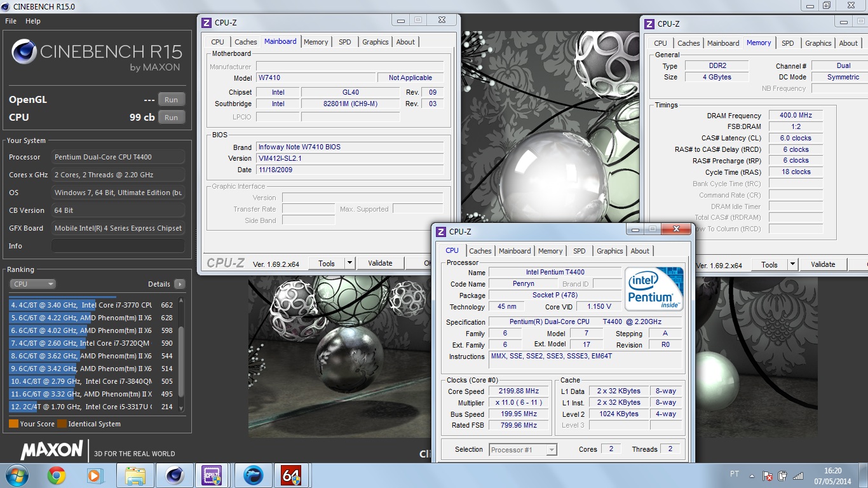Click ranking scrollbar down arrow
Viewport: 868px width, 488px height.
point(181,409)
